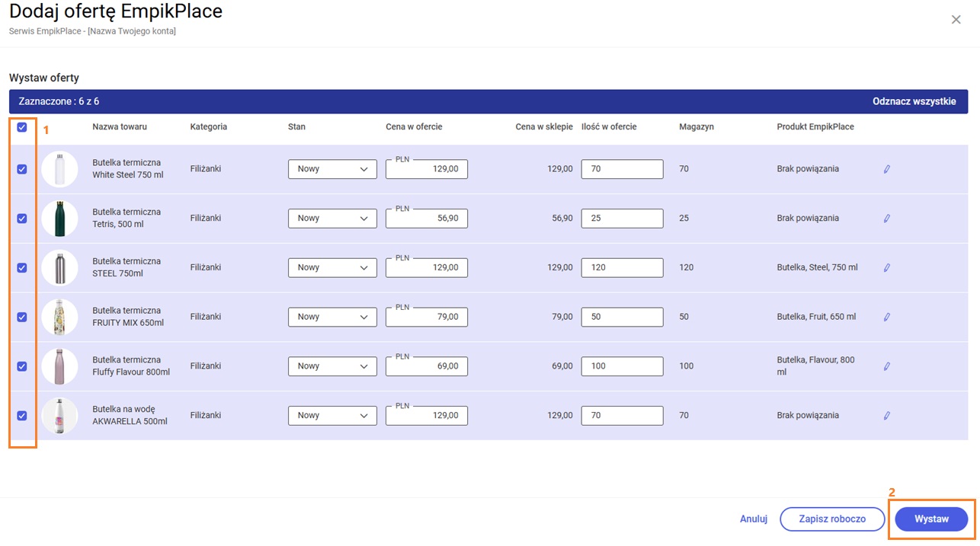Click quantity field 50 for FRUITY MIX
The width and height of the screenshot is (980, 546).
pos(622,317)
